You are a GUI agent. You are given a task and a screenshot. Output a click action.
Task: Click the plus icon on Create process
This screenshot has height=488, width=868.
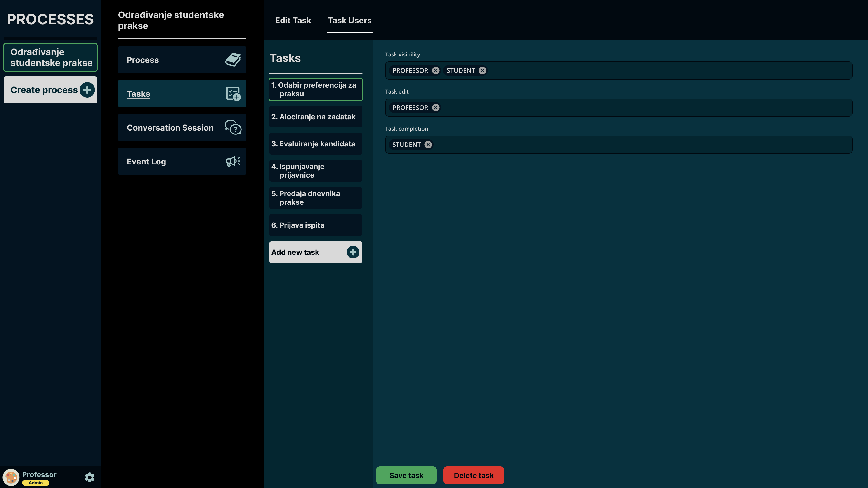[x=87, y=90]
